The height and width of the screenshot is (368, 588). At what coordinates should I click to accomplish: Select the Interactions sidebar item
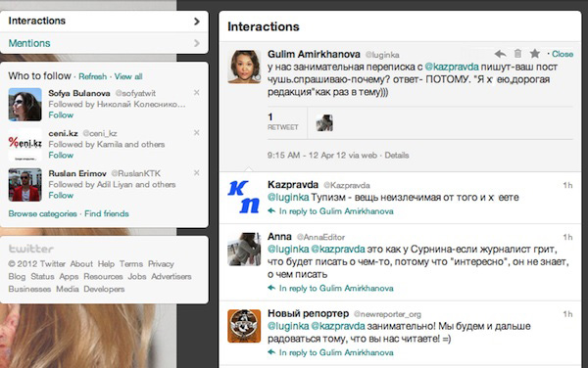pyautogui.click(x=104, y=21)
